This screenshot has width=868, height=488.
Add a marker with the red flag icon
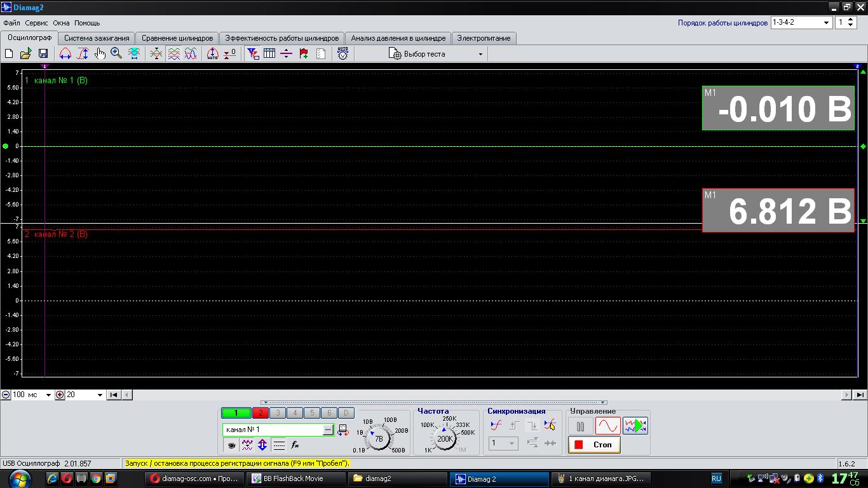(x=304, y=54)
